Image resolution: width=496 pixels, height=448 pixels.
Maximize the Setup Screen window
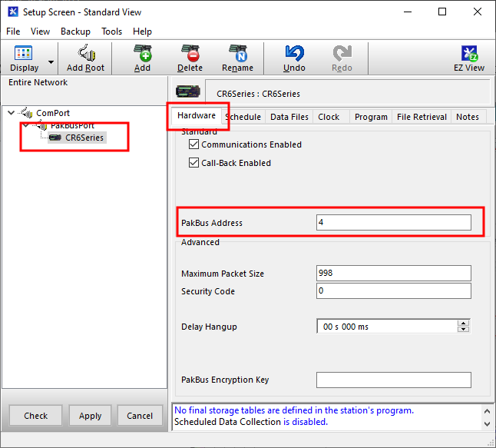click(442, 12)
